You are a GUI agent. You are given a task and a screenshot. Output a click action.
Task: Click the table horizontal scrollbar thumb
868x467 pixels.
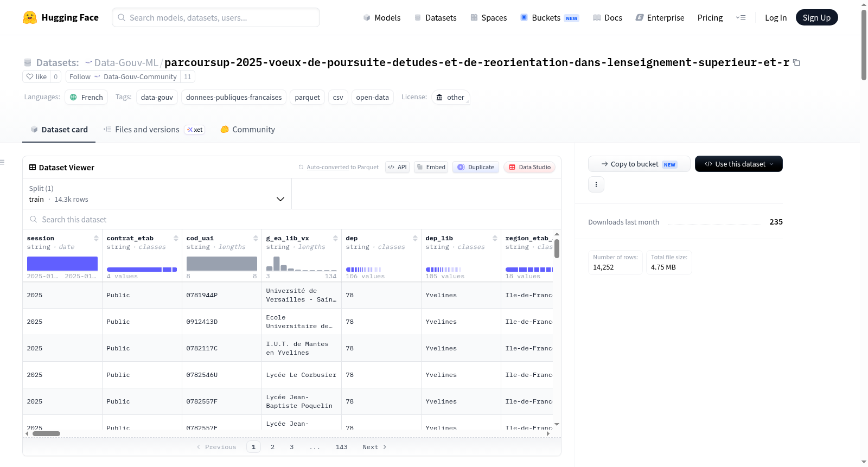pyautogui.click(x=46, y=433)
